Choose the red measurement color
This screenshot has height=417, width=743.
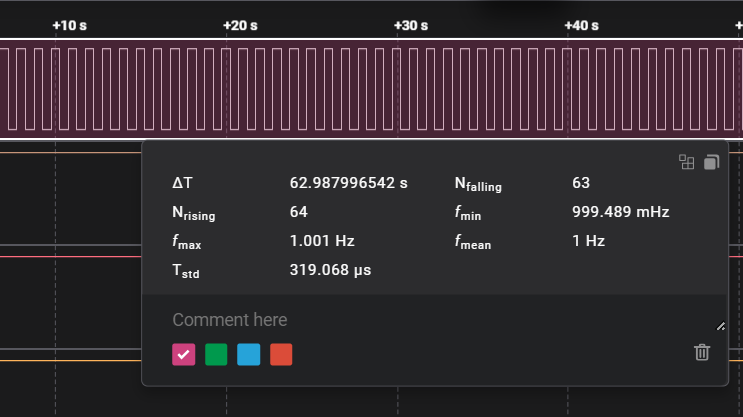[x=281, y=354]
